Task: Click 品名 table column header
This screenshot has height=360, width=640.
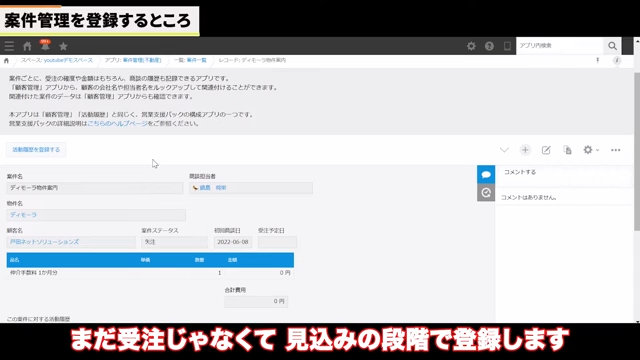Action: tap(14, 260)
